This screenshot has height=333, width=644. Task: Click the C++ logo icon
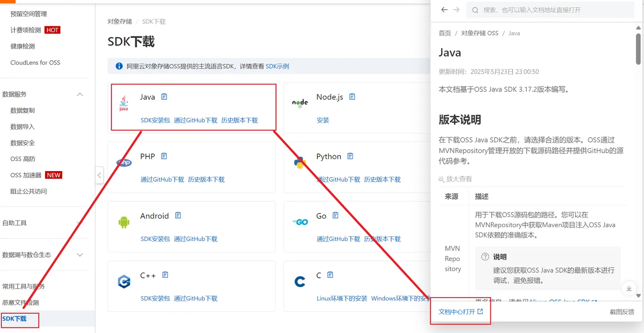pos(124,281)
